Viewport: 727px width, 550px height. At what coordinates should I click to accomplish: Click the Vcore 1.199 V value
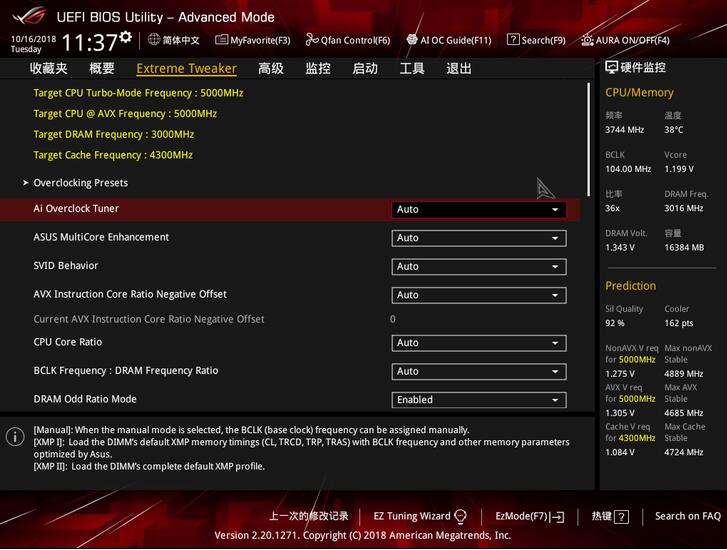click(679, 169)
